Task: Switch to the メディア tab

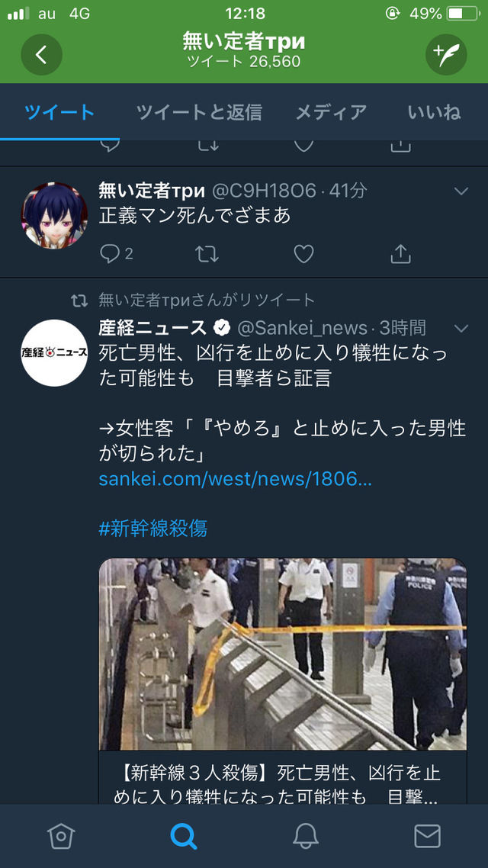Action: [x=331, y=112]
